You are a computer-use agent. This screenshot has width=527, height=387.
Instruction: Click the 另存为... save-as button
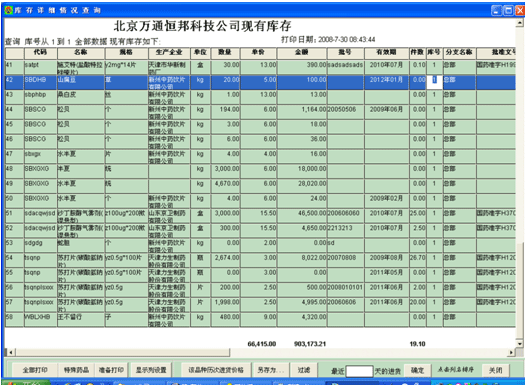pyautogui.click(x=271, y=370)
